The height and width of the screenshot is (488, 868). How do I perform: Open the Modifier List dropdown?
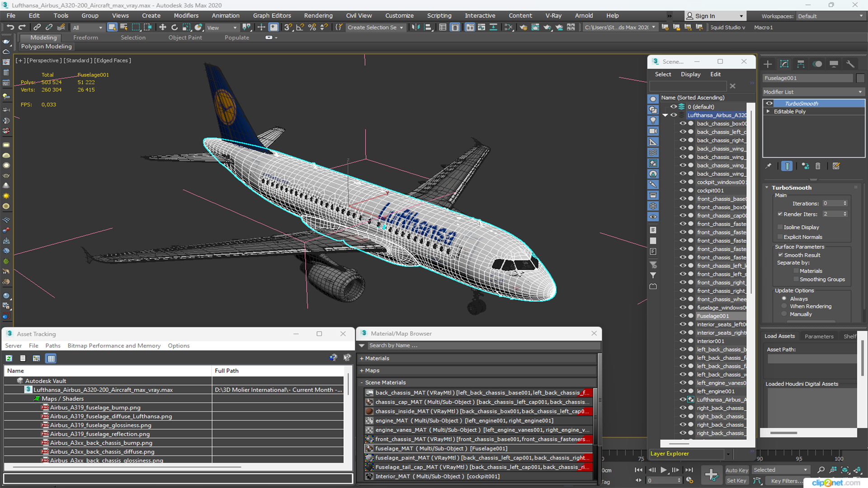[813, 92]
